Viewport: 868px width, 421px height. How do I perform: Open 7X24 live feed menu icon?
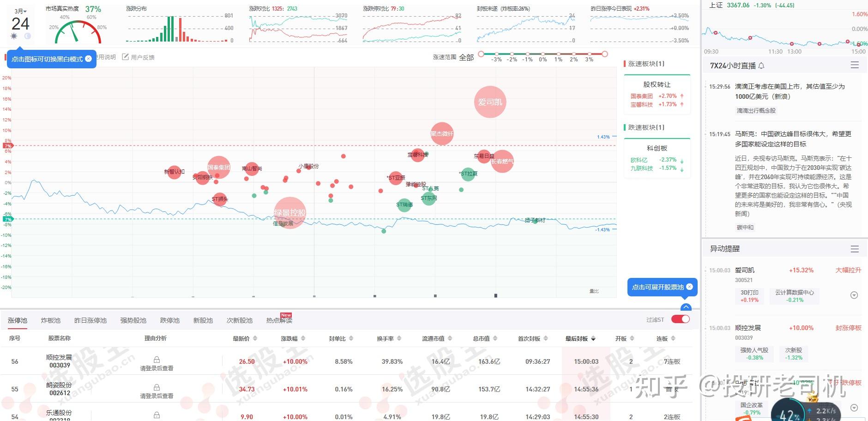pos(855,65)
